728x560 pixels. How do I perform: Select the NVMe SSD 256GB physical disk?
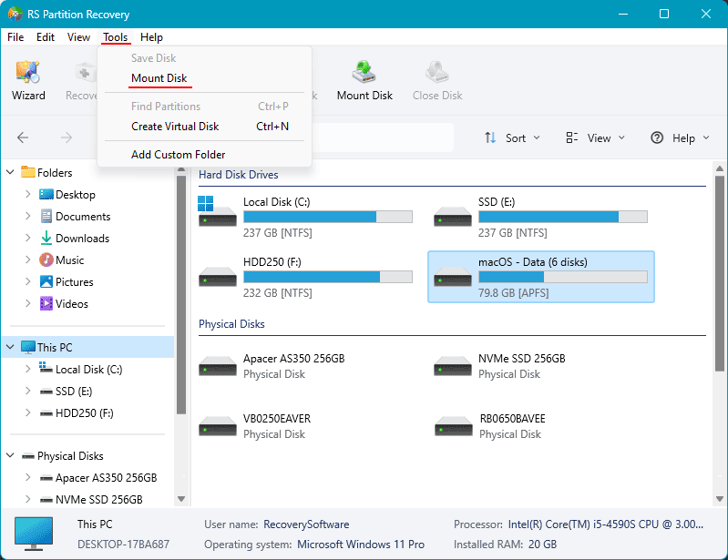tap(500, 366)
